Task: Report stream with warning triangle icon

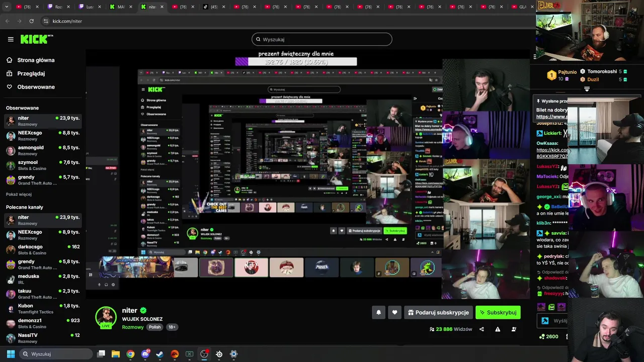Action: [498, 329]
